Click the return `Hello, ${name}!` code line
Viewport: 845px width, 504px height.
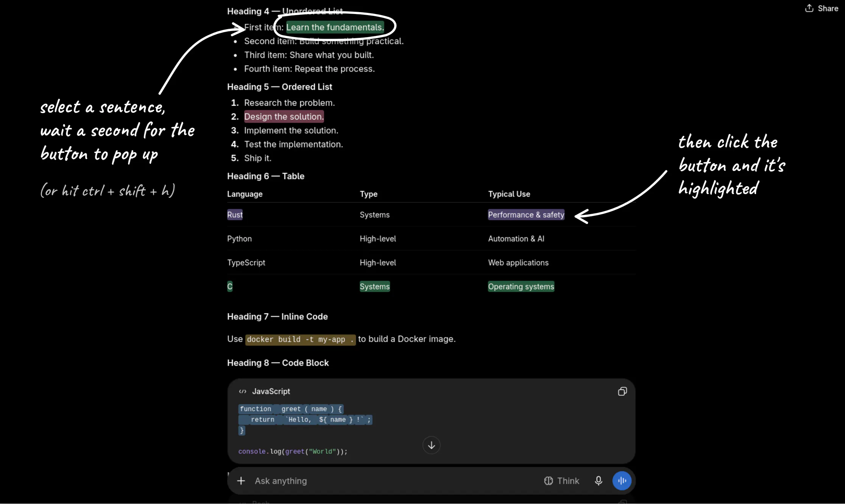pyautogui.click(x=306, y=420)
